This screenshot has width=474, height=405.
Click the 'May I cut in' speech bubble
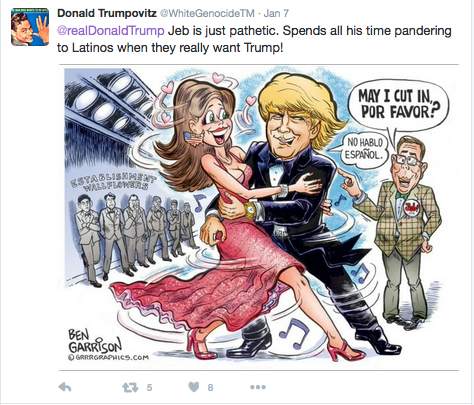[398, 105]
